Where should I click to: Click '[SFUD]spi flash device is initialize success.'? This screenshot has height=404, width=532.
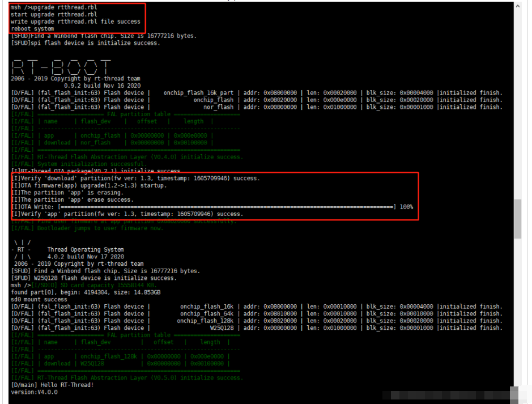pyautogui.click(x=86, y=42)
